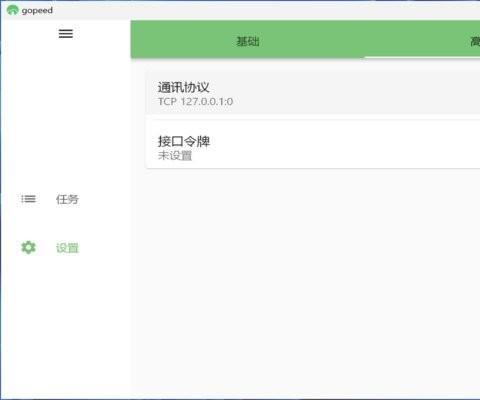
Task: Select the 设置 text label in sidebar
Action: click(67, 248)
